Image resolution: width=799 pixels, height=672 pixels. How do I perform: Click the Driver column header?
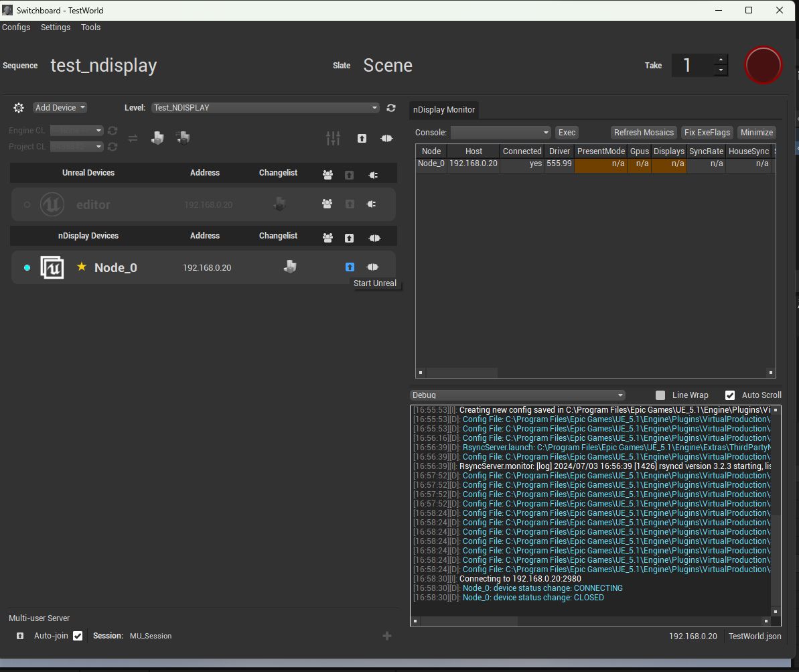click(x=559, y=151)
